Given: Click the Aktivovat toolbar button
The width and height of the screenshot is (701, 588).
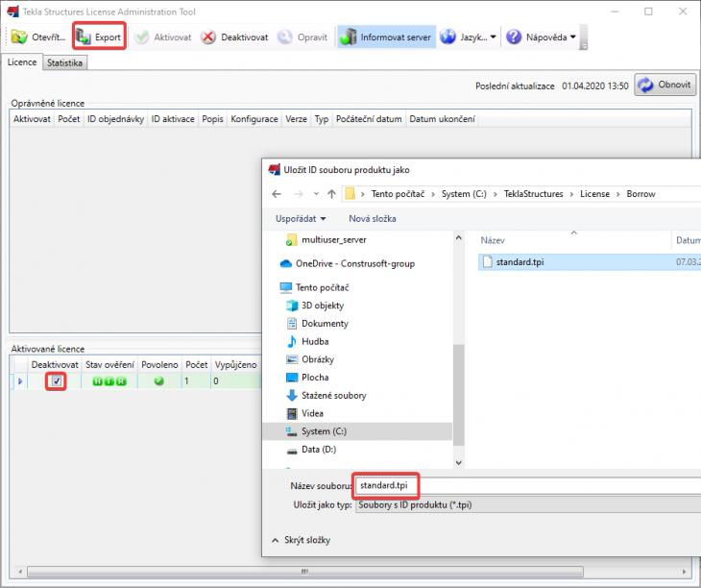Looking at the screenshot, I should pos(163,37).
